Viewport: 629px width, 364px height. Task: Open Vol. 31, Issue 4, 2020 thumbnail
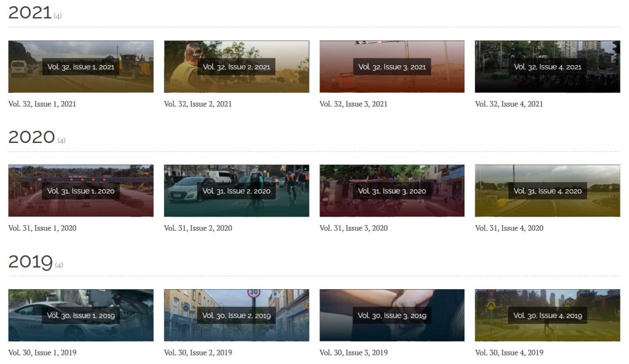pos(547,191)
